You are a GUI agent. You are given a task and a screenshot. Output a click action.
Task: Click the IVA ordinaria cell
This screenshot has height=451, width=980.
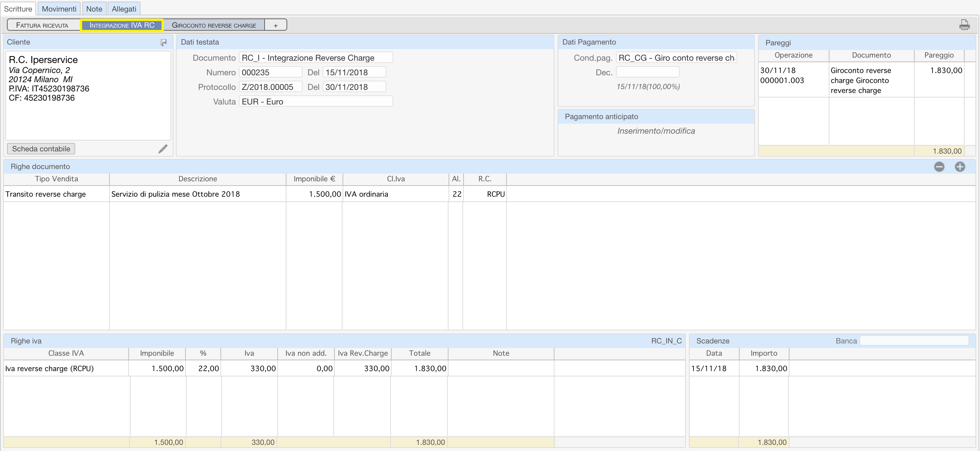(395, 194)
